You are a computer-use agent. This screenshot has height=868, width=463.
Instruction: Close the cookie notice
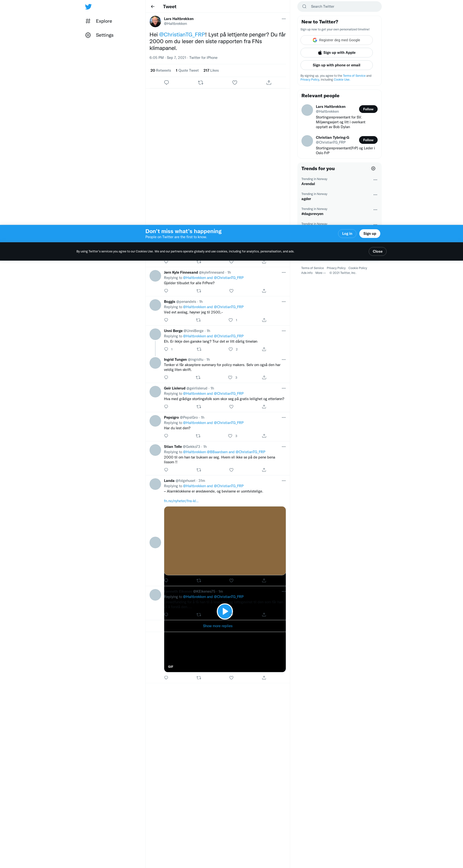[377, 251]
